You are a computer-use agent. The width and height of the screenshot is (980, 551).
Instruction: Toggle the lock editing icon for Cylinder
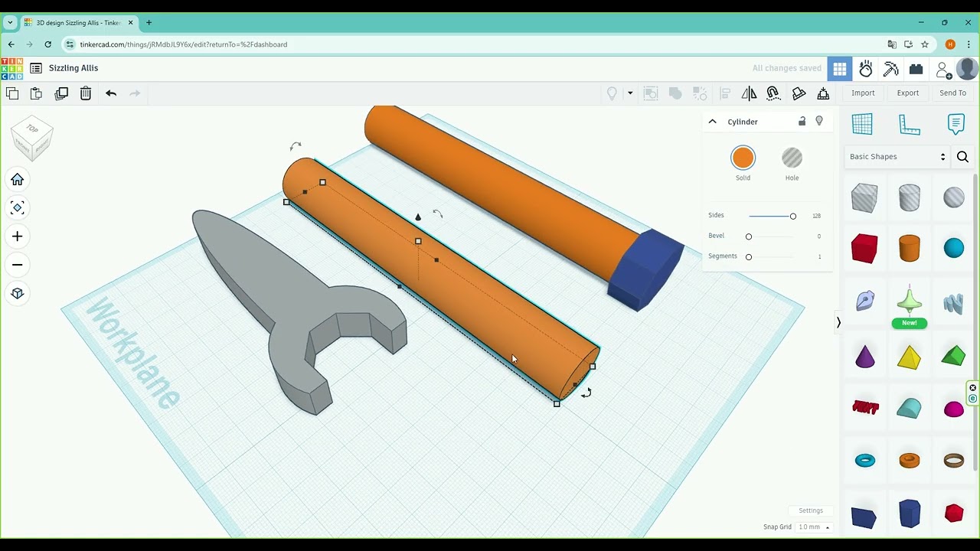[x=802, y=121]
